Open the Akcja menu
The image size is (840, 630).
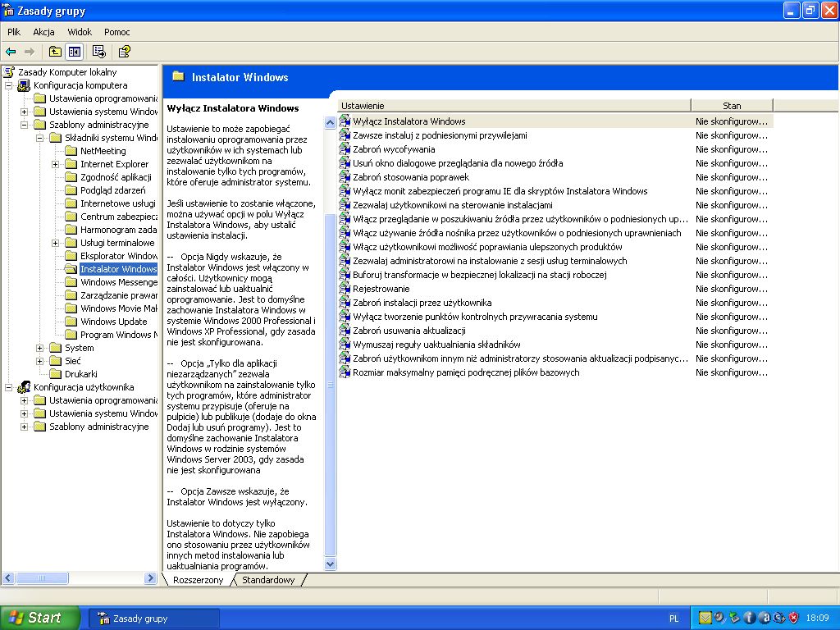[43, 32]
